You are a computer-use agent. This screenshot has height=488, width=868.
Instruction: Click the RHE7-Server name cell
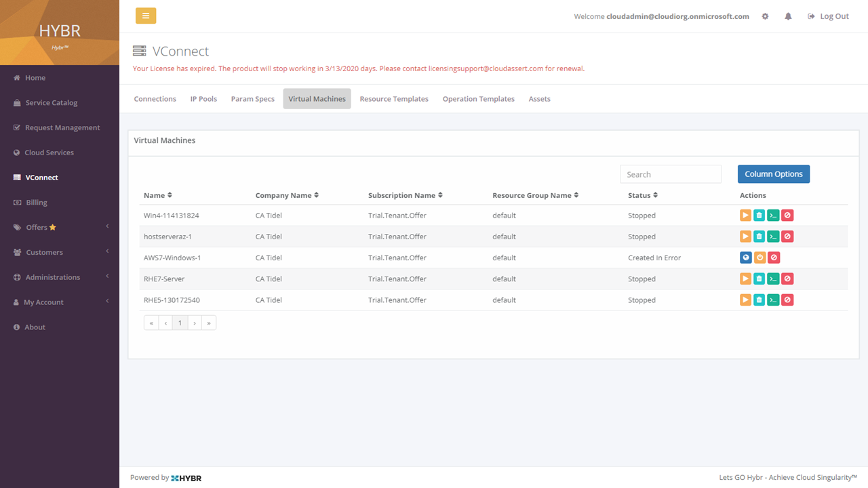click(x=164, y=279)
